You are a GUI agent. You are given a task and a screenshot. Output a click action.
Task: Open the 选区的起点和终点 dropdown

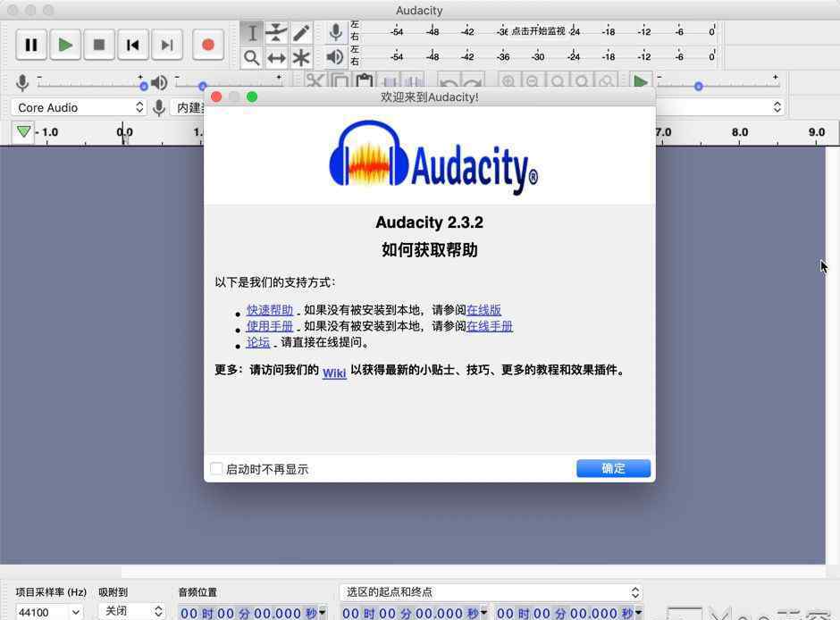coord(491,592)
